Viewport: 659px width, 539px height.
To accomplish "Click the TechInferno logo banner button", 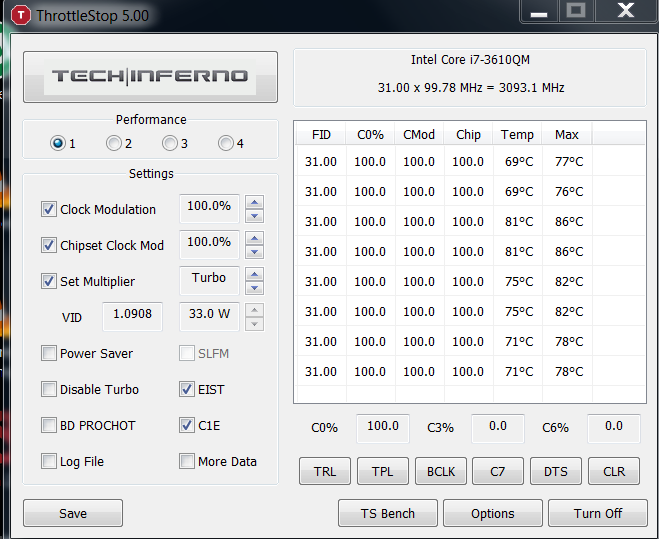I will point(150,77).
